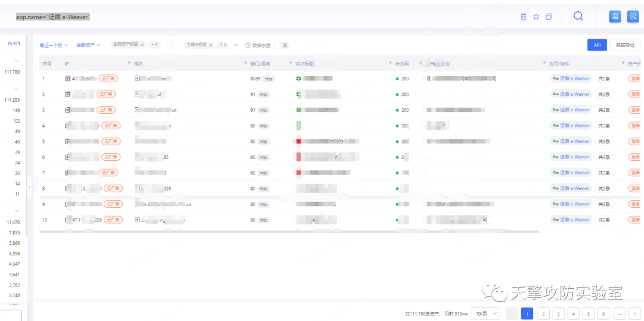Click the 泛微 e-Weaver tag in row 3

(x=571, y=110)
